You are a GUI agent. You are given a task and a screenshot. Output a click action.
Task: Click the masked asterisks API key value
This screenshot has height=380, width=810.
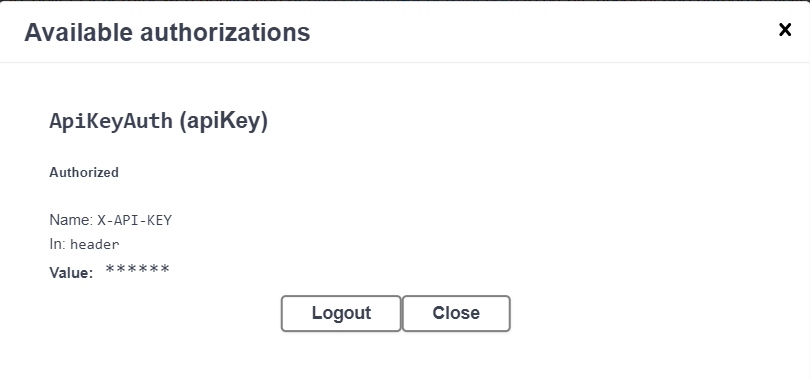pos(137,269)
